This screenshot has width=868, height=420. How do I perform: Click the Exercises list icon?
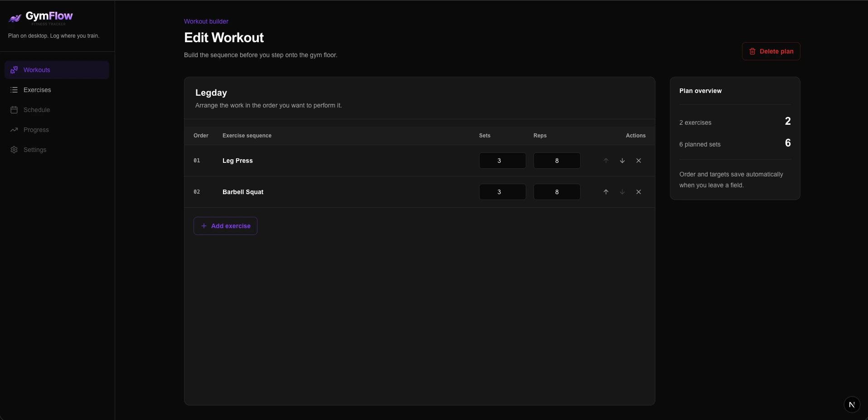coord(14,90)
